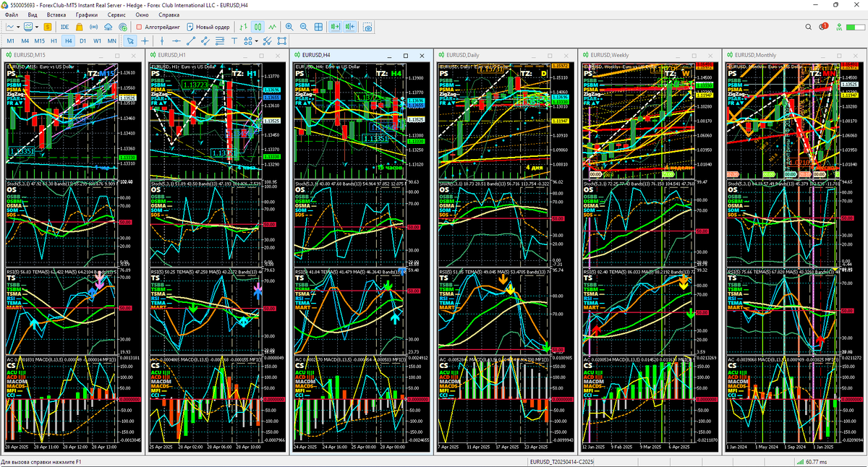
Task: Open the chart type selector icon
Action: 10,27
